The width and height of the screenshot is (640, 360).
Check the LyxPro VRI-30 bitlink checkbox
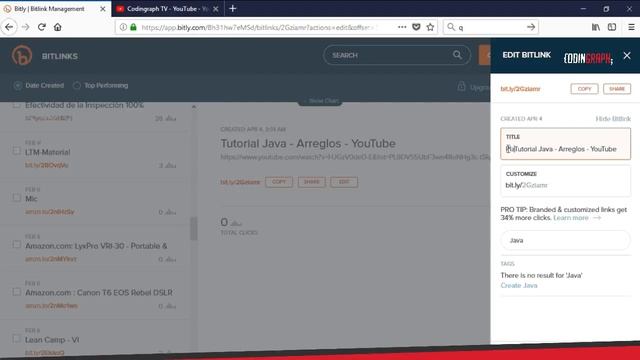(16, 245)
